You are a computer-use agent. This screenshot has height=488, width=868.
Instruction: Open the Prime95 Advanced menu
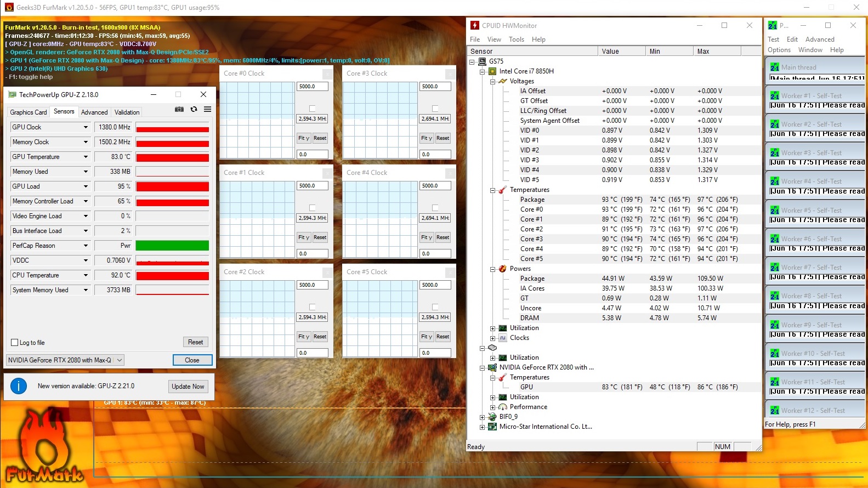click(820, 39)
